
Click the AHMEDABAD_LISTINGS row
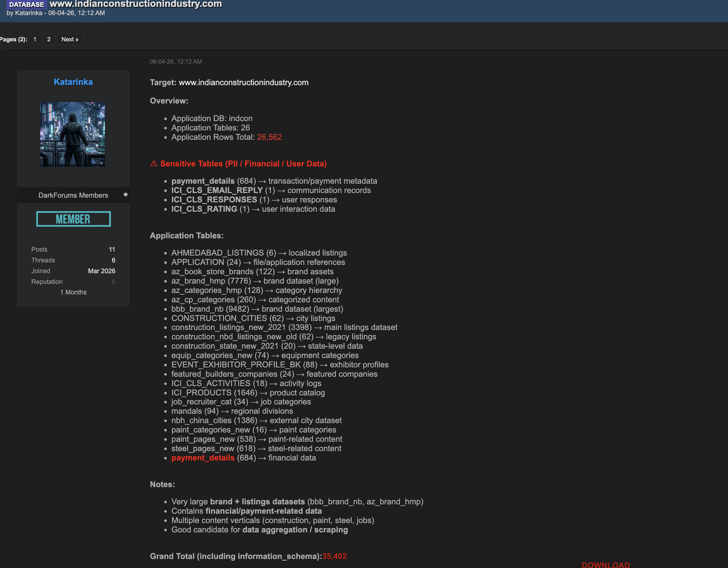click(x=259, y=253)
